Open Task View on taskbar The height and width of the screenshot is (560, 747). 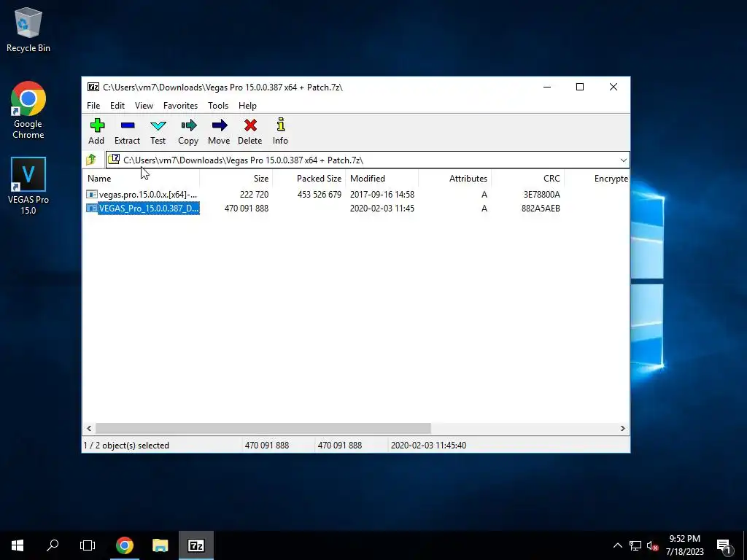pyautogui.click(x=88, y=545)
